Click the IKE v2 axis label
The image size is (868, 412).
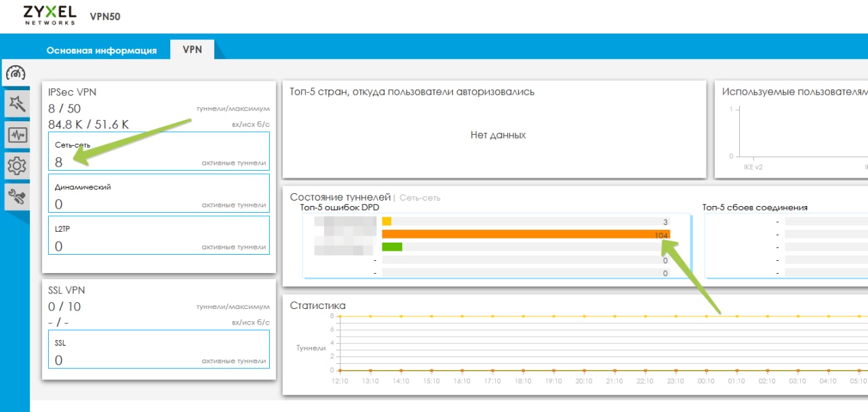[x=754, y=166]
